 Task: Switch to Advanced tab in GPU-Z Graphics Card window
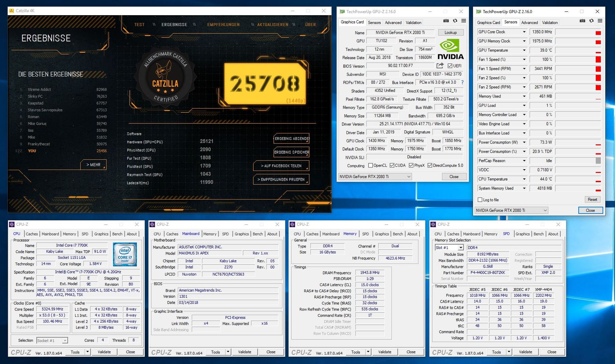(x=393, y=23)
